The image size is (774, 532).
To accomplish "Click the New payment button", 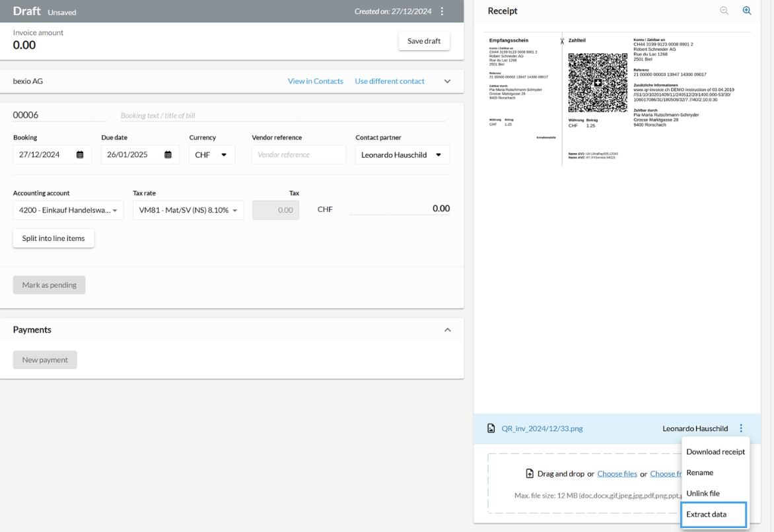I will [45, 360].
